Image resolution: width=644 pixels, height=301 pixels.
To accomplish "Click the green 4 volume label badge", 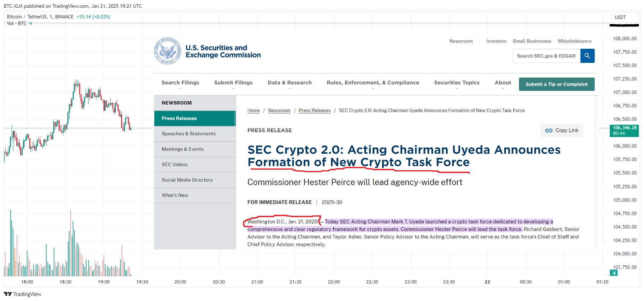I will tap(614, 273).
